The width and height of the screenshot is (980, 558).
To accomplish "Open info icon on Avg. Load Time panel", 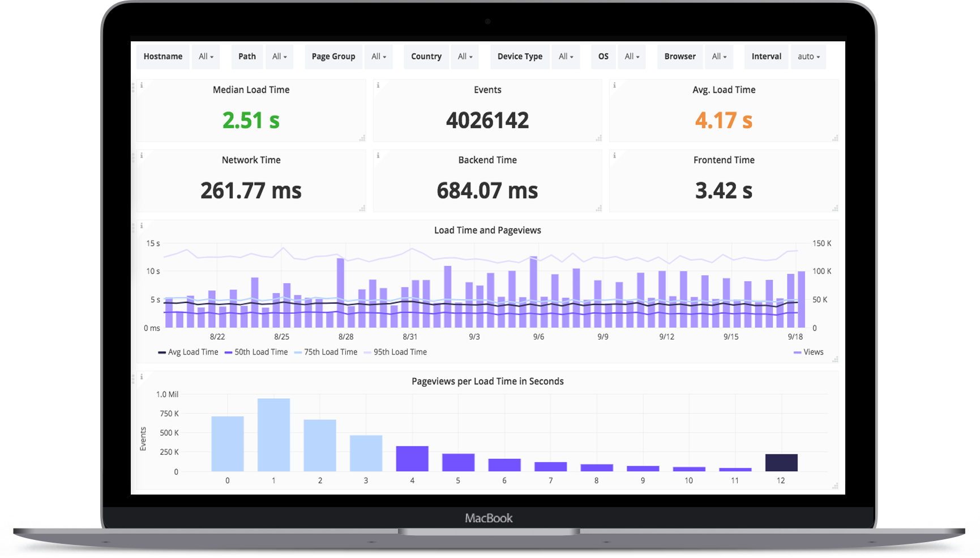I will pyautogui.click(x=614, y=86).
